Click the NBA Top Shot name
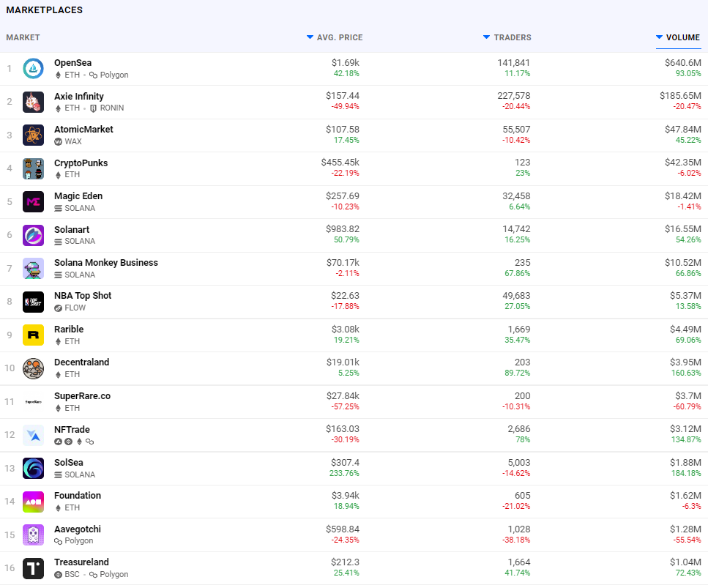Screen dimensions: 708x588 (x=83, y=296)
